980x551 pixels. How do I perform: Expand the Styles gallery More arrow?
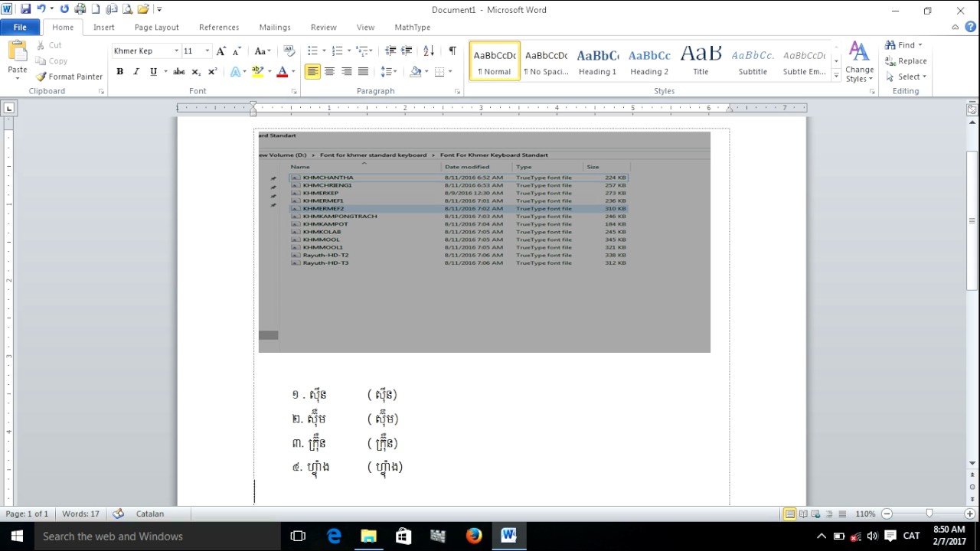[836, 74]
